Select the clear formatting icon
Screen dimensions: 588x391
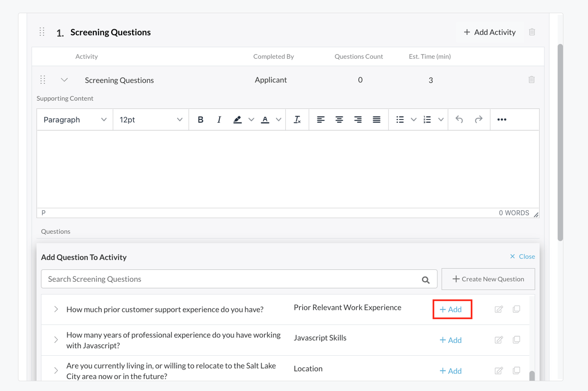[297, 119]
